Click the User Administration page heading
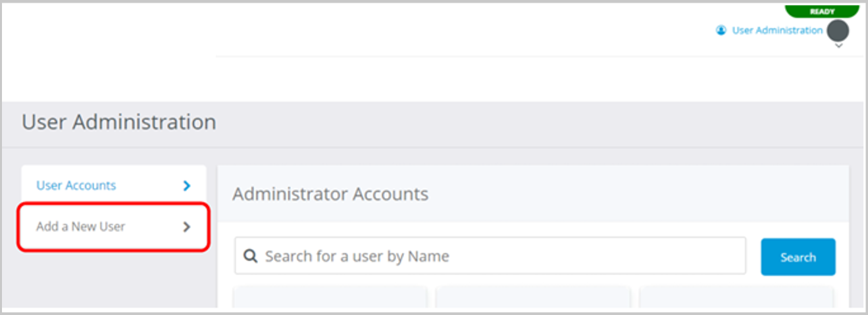868x315 pixels. [x=119, y=123]
